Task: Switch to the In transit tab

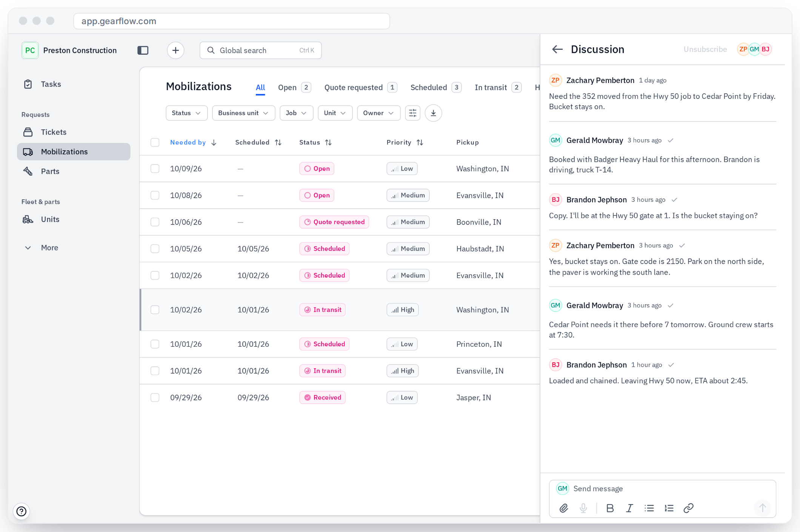Action: [x=498, y=88]
